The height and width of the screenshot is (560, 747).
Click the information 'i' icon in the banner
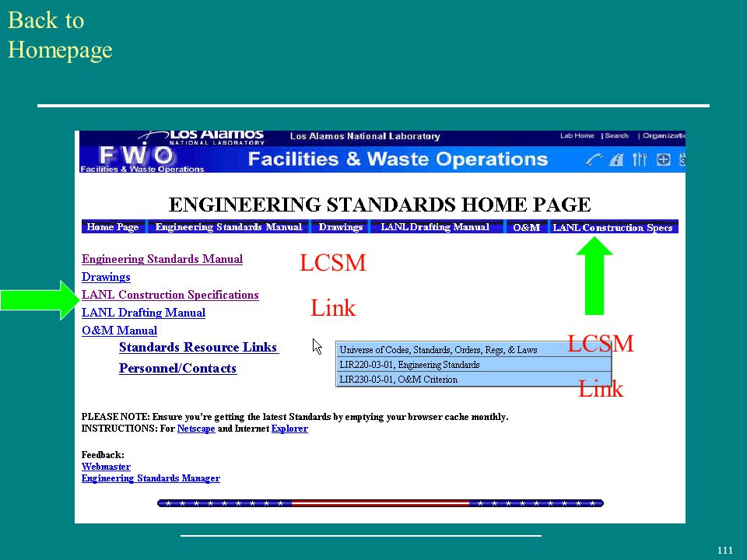(x=616, y=159)
